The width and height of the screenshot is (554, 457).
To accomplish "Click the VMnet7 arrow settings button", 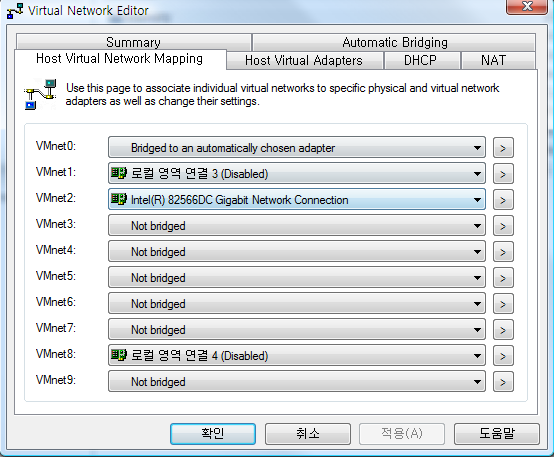I will click(x=503, y=330).
